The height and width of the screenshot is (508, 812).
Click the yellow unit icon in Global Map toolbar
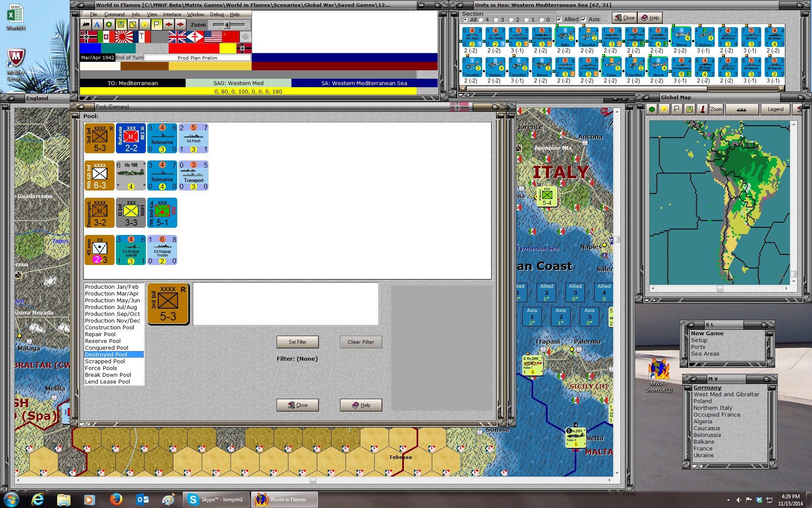click(x=690, y=109)
